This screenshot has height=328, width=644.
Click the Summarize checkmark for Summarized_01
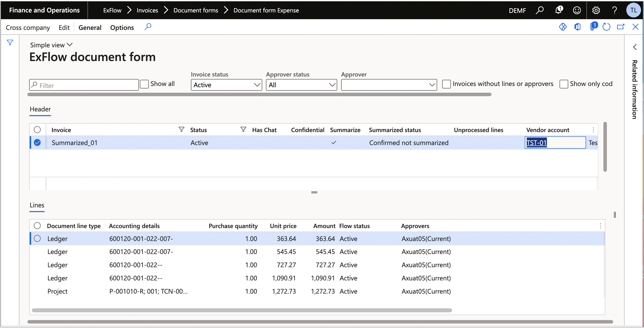tap(334, 143)
